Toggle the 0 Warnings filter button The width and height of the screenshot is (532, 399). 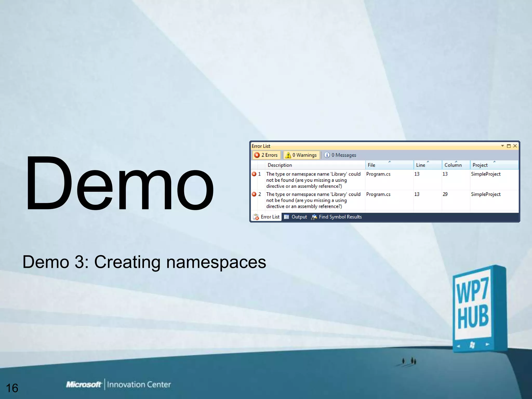[301, 155]
